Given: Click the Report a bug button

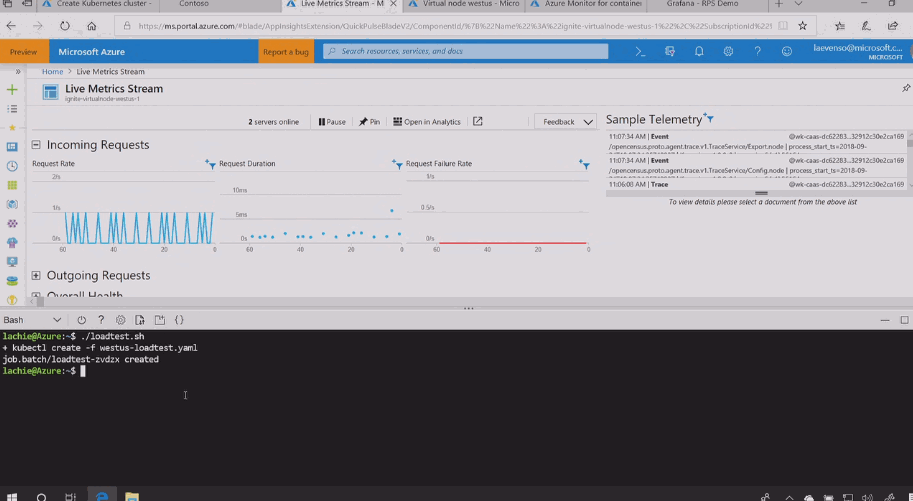Looking at the screenshot, I should click(286, 52).
